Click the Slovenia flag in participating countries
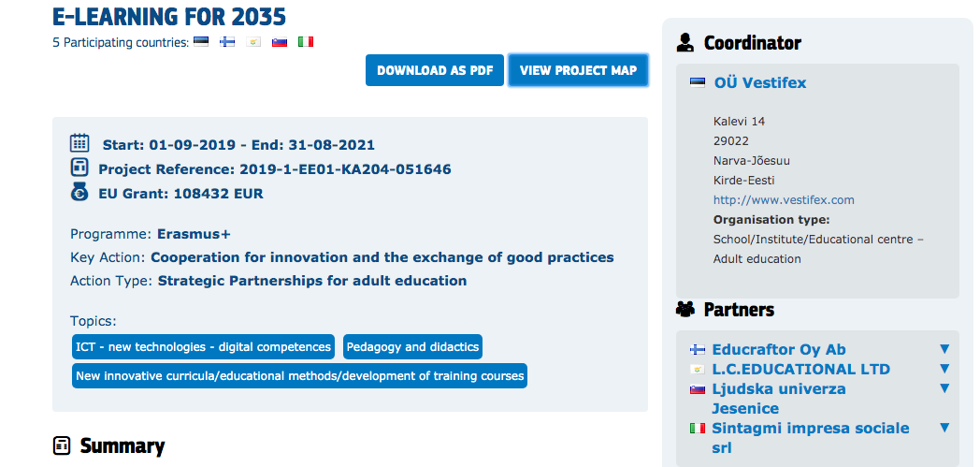 click(280, 42)
